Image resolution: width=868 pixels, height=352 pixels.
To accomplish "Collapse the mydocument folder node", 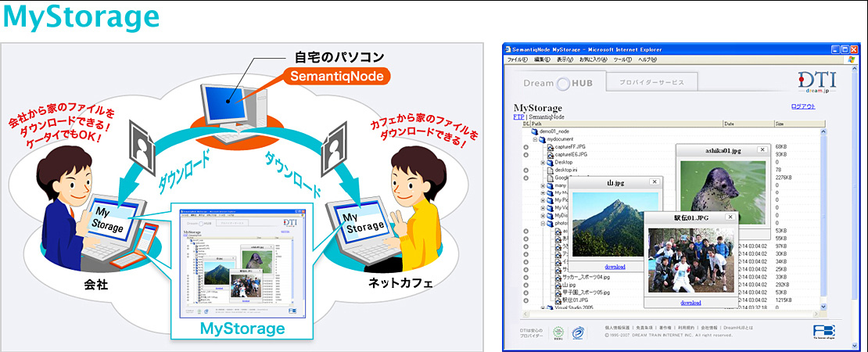I will pyautogui.click(x=536, y=139).
